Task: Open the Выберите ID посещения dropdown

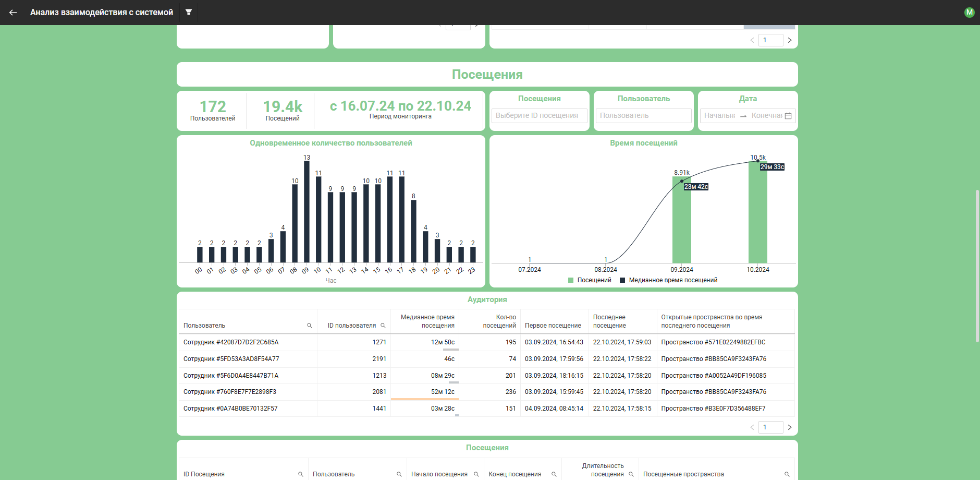Action: tap(540, 116)
